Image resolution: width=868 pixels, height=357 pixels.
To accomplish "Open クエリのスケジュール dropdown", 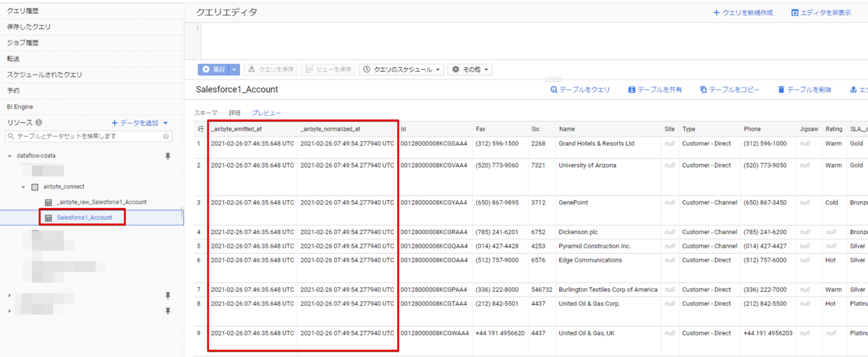I will 402,69.
